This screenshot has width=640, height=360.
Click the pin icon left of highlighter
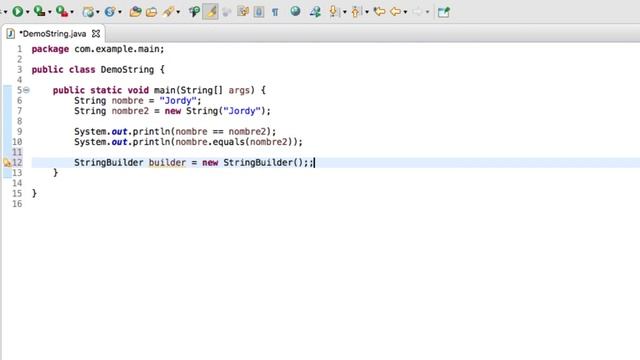[x=194, y=12]
